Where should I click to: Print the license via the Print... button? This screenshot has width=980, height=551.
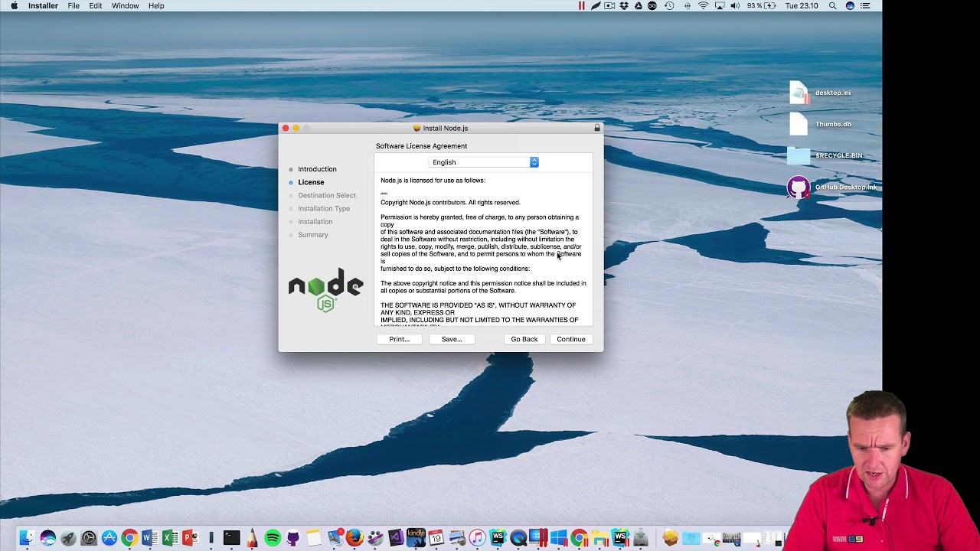coord(399,339)
